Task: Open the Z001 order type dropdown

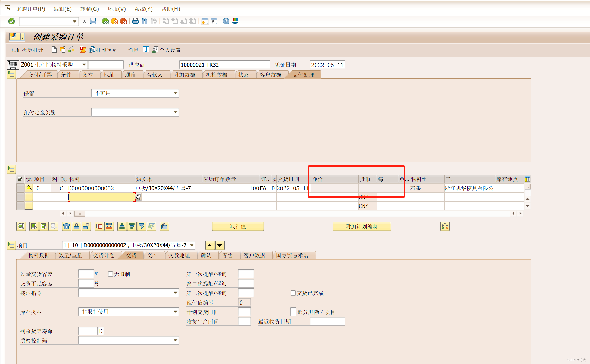Action: point(84,65)
